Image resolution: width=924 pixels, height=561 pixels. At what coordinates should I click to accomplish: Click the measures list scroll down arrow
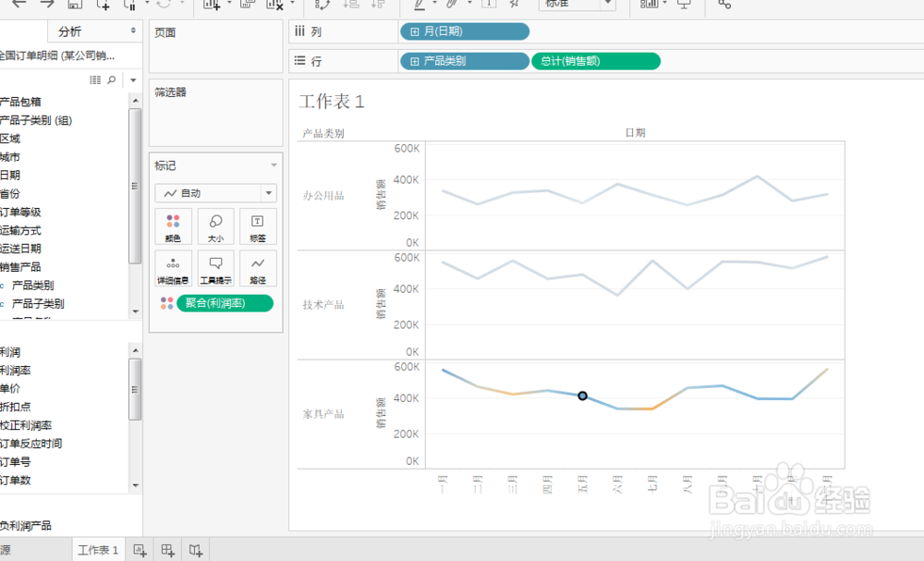[136, 485]
